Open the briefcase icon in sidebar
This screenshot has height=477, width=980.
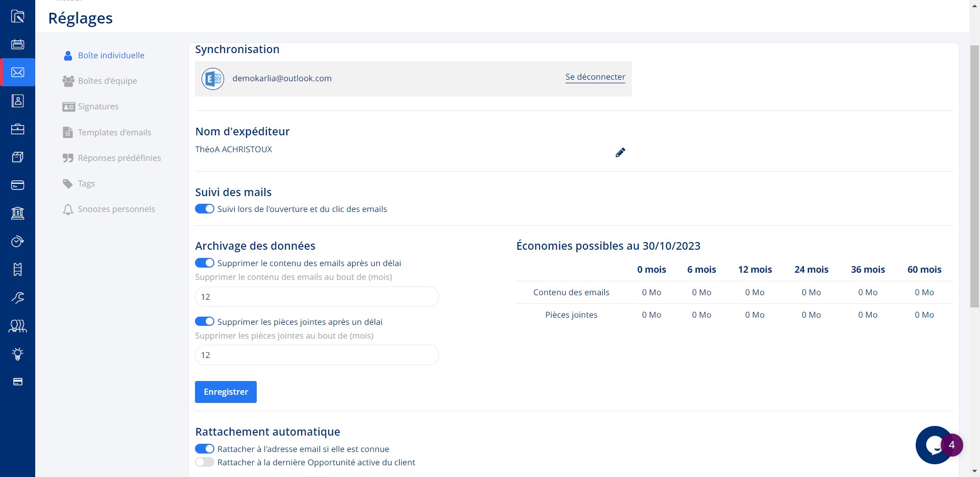pos(17,129)
